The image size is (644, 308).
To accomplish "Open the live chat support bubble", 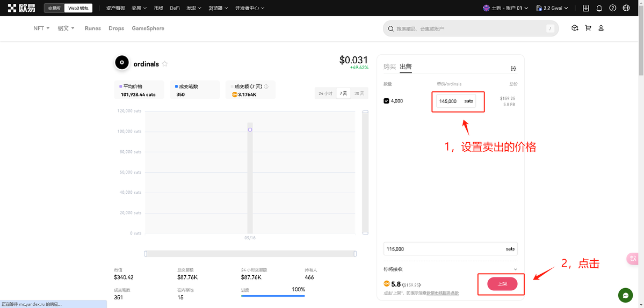I will [x=625, y=295].
